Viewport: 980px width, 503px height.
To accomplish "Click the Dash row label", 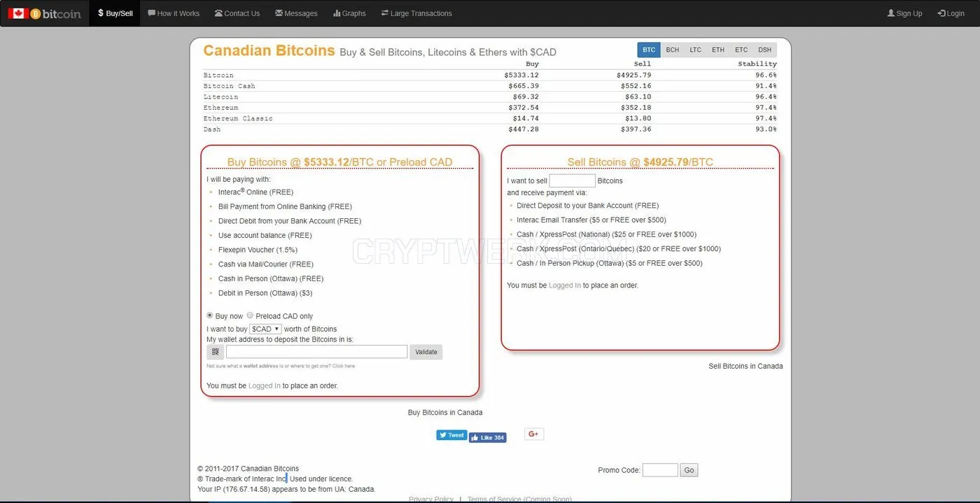I will click(x=212, y=129).
